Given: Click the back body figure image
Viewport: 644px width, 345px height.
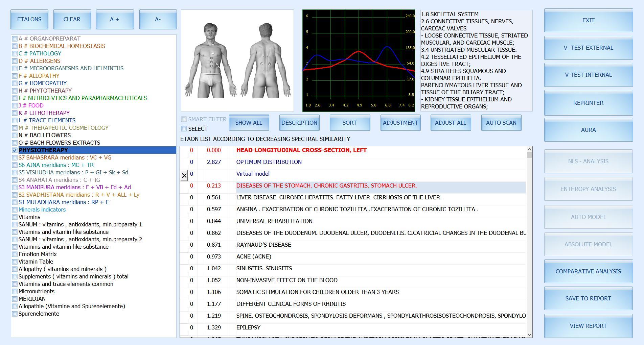Looking at the screenshot, I should pyautogui.click(x=266, y=60).
